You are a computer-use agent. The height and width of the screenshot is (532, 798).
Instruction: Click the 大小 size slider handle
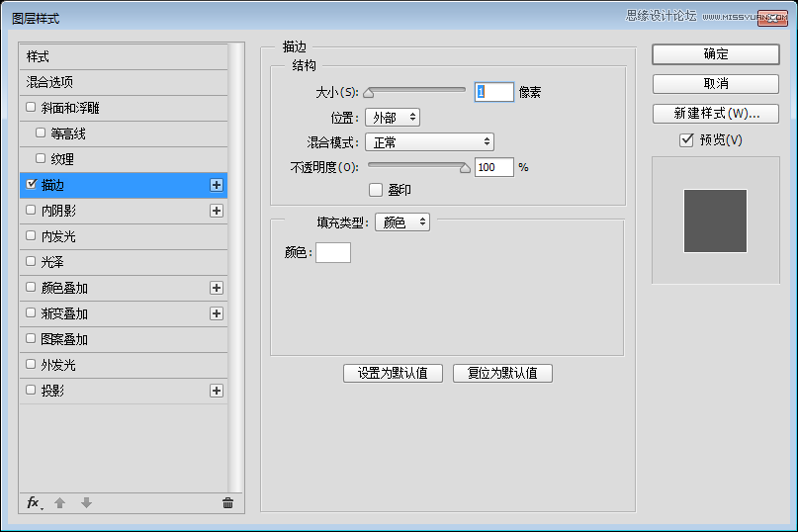click(369, 93)
